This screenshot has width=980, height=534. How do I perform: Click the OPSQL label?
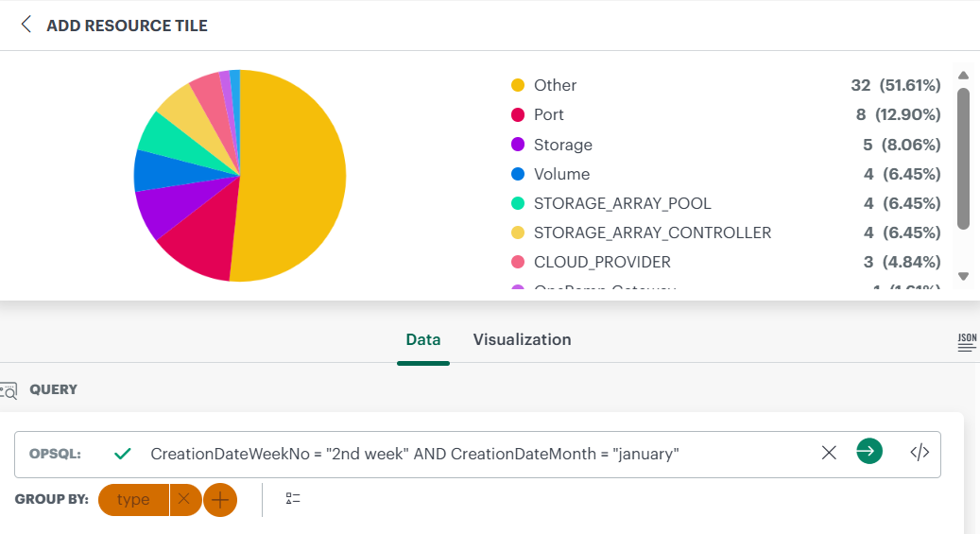(55, 454)
